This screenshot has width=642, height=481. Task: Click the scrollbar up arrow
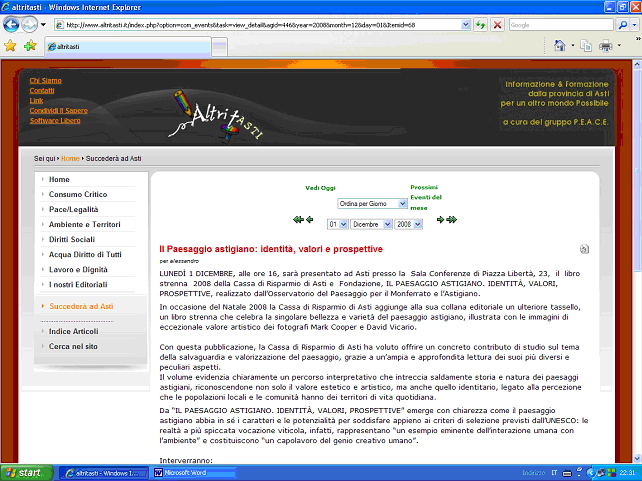tap(637, 65)
